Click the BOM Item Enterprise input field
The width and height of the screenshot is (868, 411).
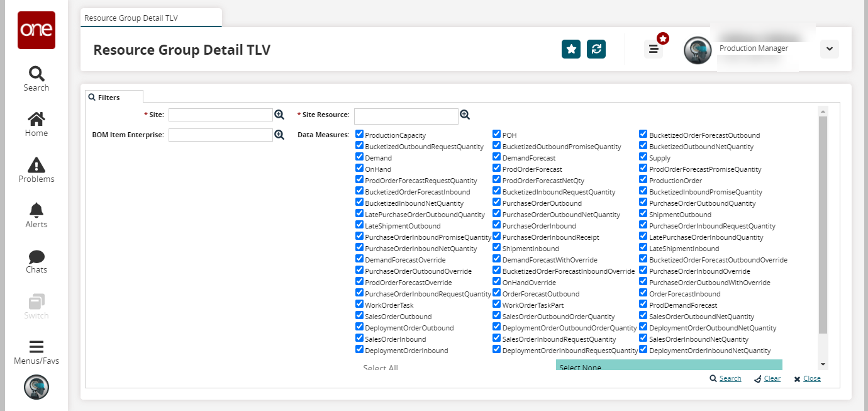coord(220,135)
